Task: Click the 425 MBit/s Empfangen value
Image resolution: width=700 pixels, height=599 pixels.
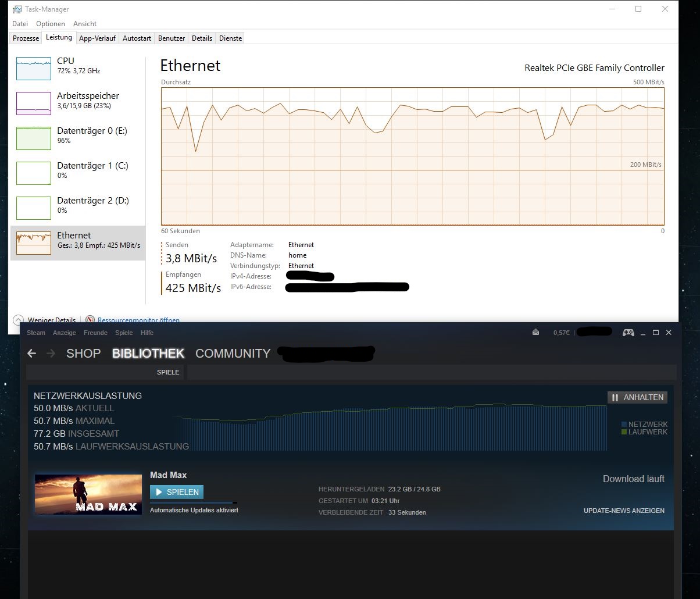Action: [x=193, y=288]
